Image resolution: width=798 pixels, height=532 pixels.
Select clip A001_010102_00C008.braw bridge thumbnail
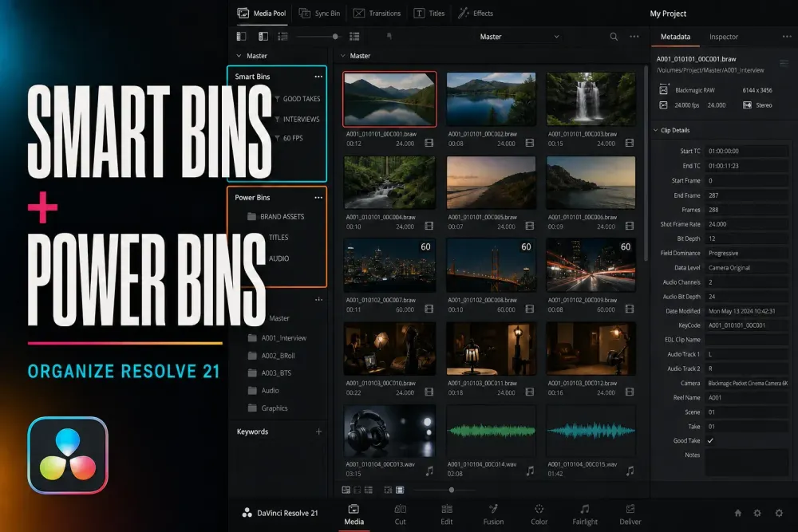tap(491, 265)
